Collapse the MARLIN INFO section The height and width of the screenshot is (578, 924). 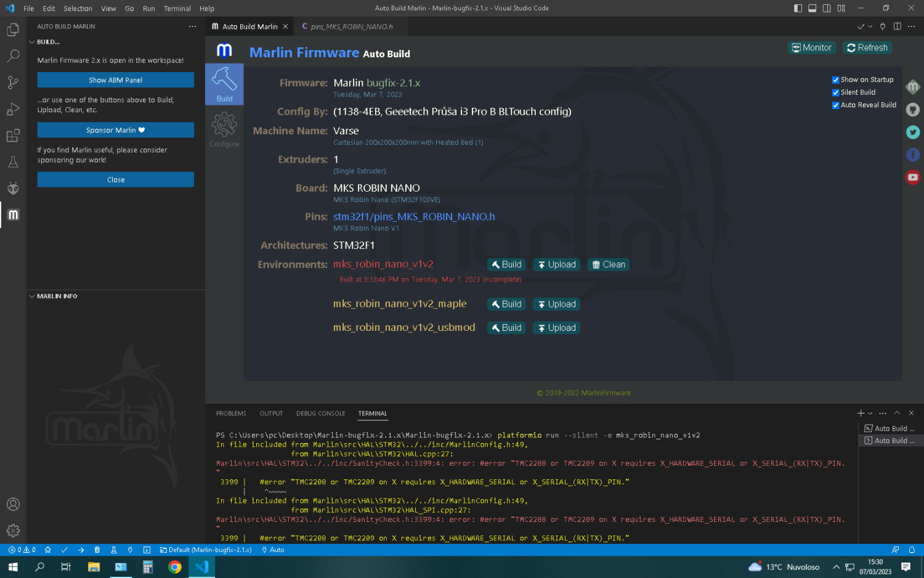click(32, 296)
